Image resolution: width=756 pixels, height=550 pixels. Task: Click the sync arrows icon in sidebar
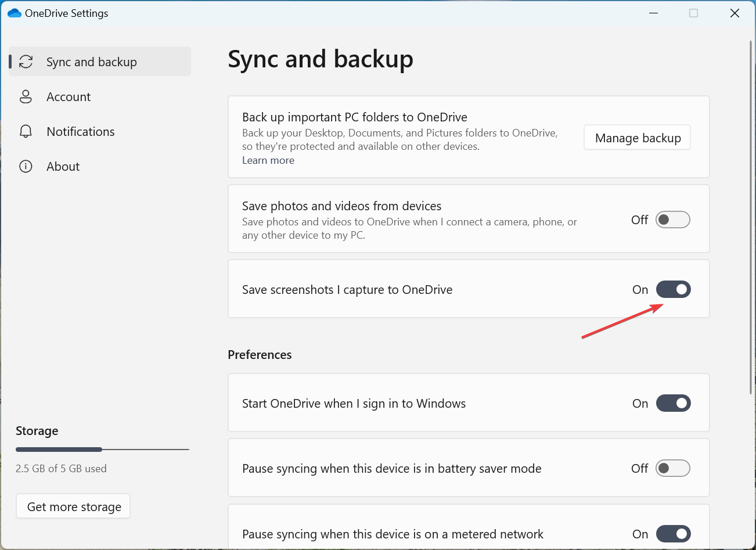click(x=26, y=62)
